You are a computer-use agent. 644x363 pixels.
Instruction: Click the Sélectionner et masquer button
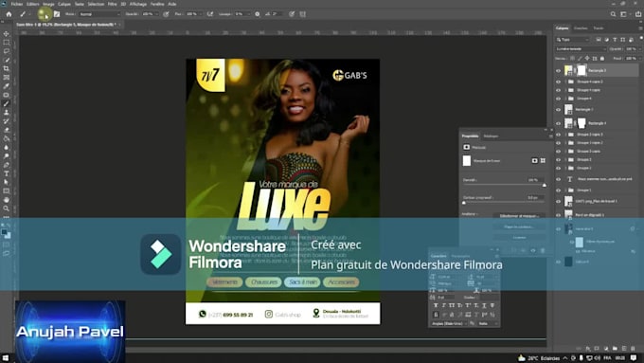519,216
